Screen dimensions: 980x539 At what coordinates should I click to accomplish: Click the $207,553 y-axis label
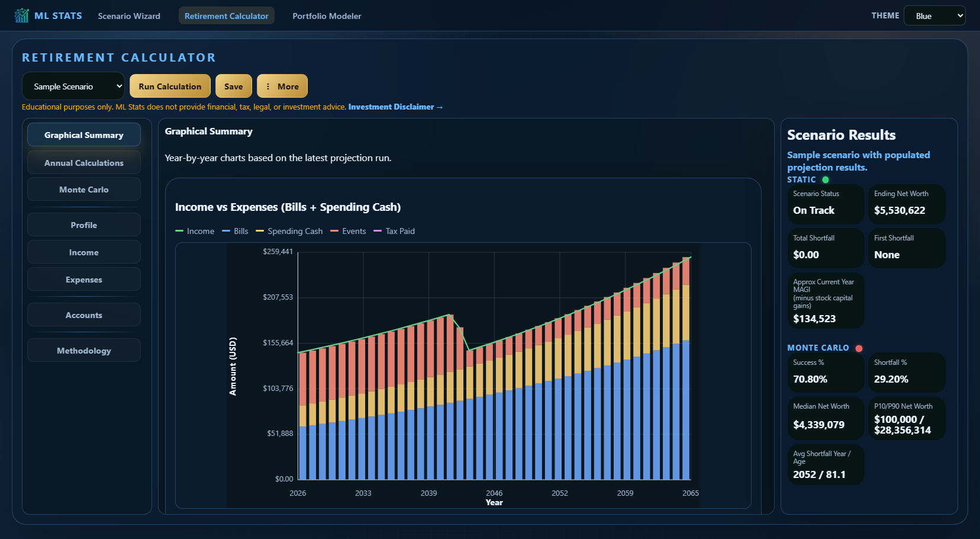[278, 297]
